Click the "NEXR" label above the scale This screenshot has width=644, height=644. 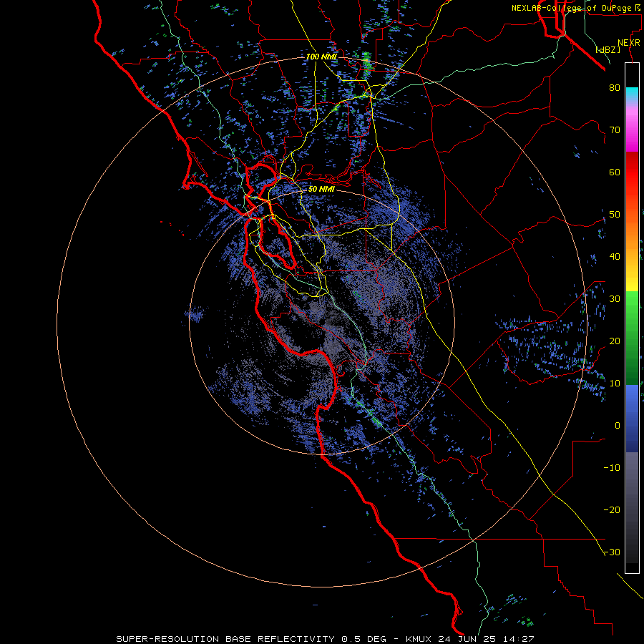click(628, 43)
